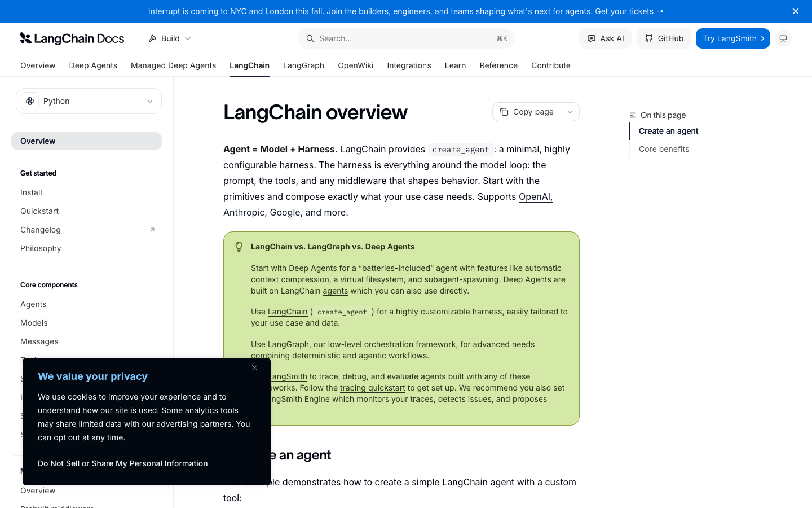Open the Ask AI assistant
812x508 pixels.
point(606,38)
